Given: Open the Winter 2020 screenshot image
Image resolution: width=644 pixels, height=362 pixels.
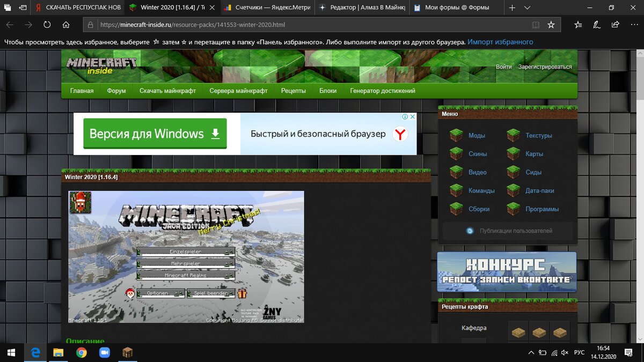Looking at the screenshot, I should pyautogui.click(x=186, y=257).
